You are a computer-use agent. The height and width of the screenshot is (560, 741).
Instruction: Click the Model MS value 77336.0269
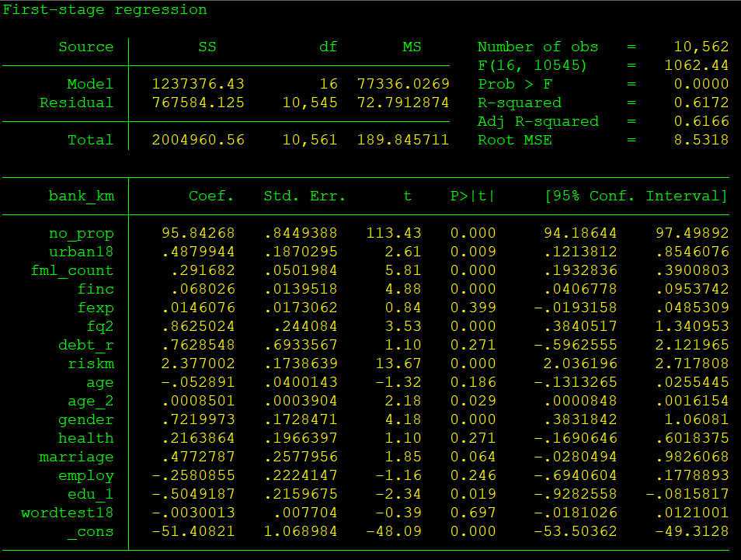[x=403, y=84]
